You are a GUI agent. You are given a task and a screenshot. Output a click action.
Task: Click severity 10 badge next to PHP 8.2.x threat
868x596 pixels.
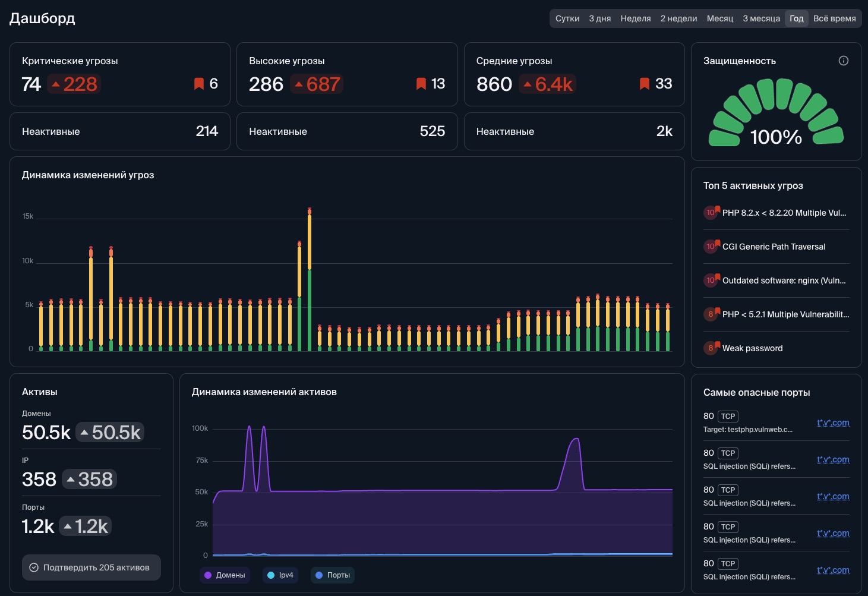click(711, 213)
